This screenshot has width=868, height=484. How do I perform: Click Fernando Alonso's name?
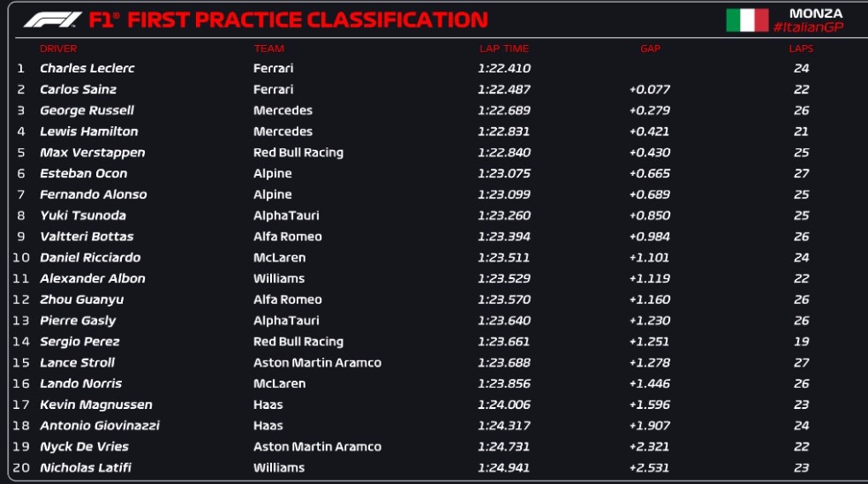tap(93, 194)
